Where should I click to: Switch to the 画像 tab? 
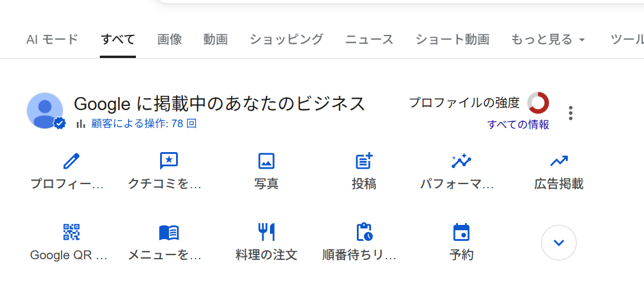(170, 40)
